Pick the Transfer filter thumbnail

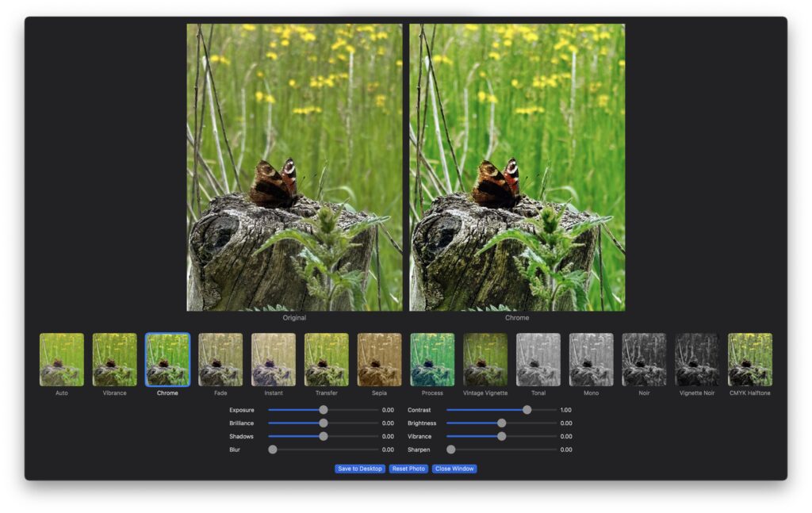tap(326, 359)
